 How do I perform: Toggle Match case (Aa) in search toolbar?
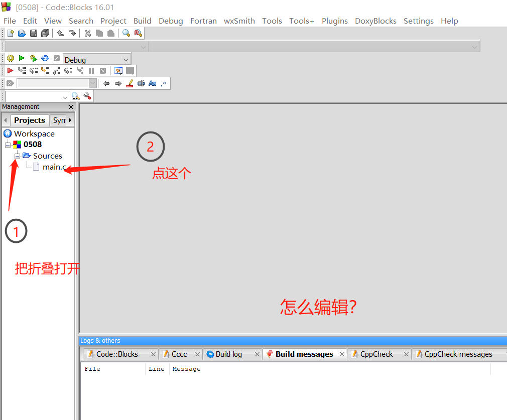[x=152, y=83]
